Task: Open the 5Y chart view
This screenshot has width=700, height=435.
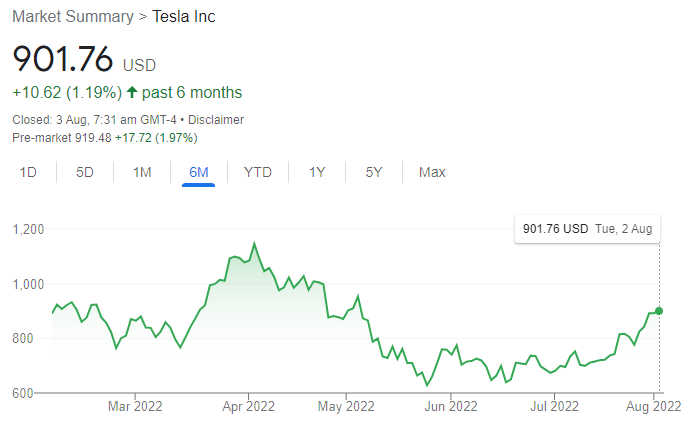Action: point(374,172)
